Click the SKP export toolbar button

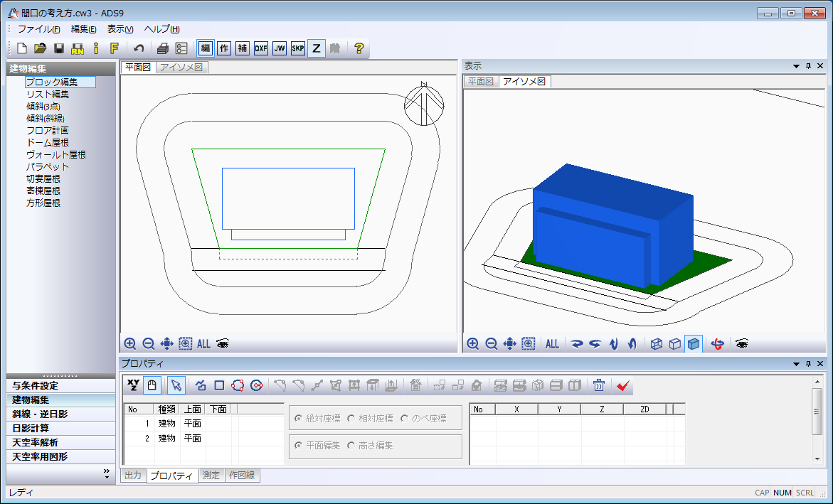(298, 48)
